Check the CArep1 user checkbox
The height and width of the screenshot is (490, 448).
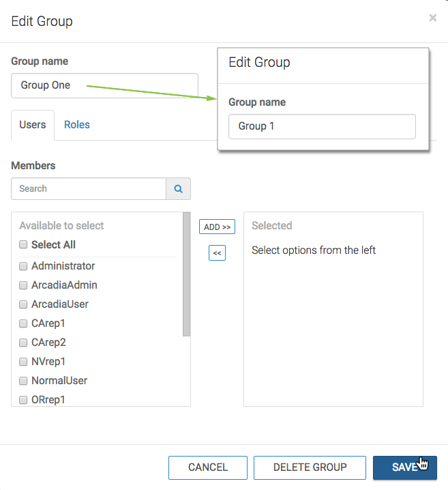[x=23, y=323]
